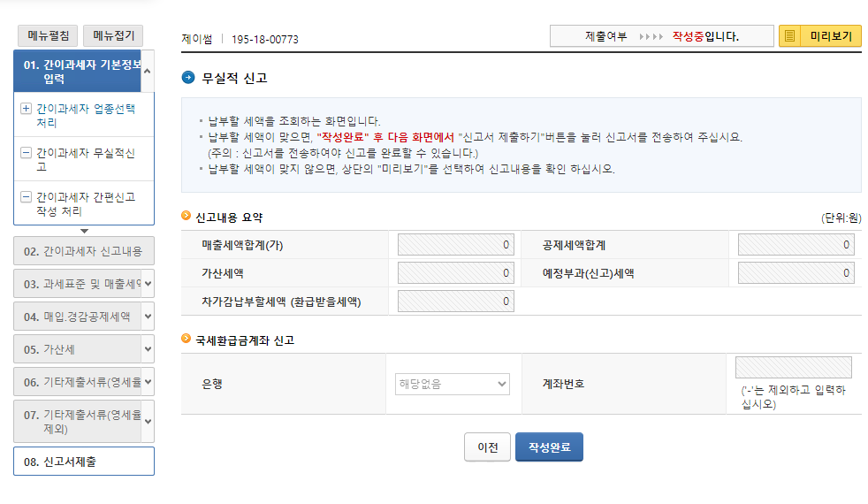Click the 매출세액합계(가) amount field
Viewport: 868px width, 504px height.
[455, 244]
